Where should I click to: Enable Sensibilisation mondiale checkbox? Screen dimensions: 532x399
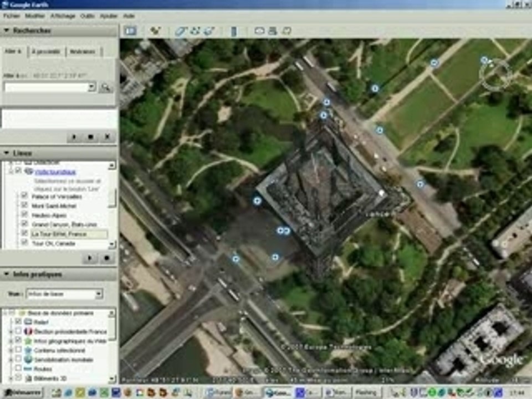coord(18,359)
